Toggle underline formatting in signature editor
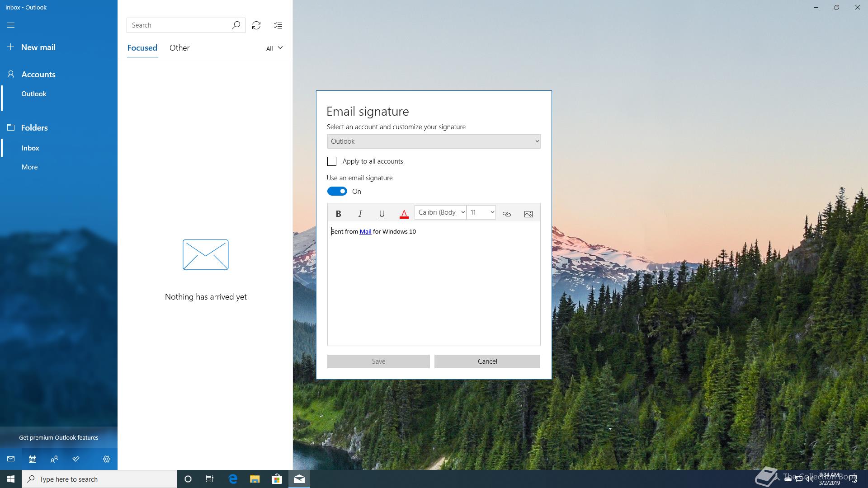This screenshot has height=488, width=868. click(x=382, y=214)
